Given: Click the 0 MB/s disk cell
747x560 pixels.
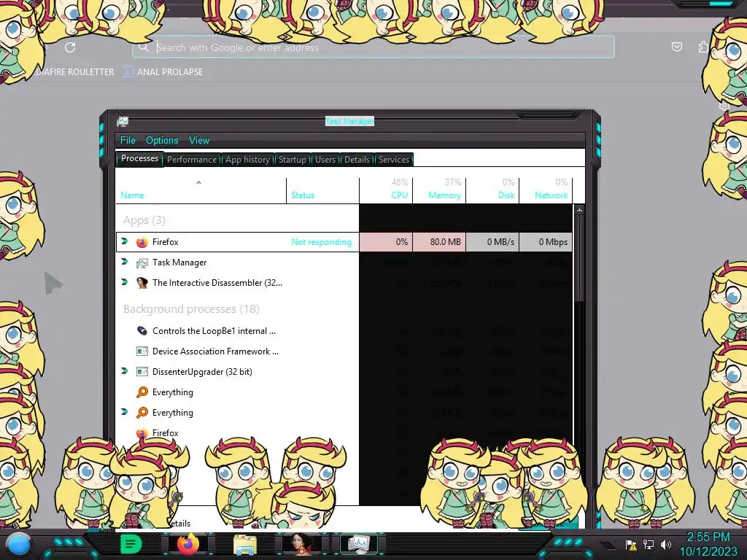Looking at the screenshot, I should coord(492,242).
